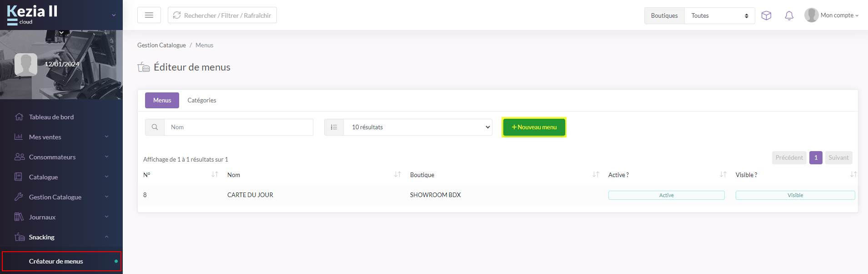
Task: Open Créateur de menus in sidebar
Action: (56, 261)
